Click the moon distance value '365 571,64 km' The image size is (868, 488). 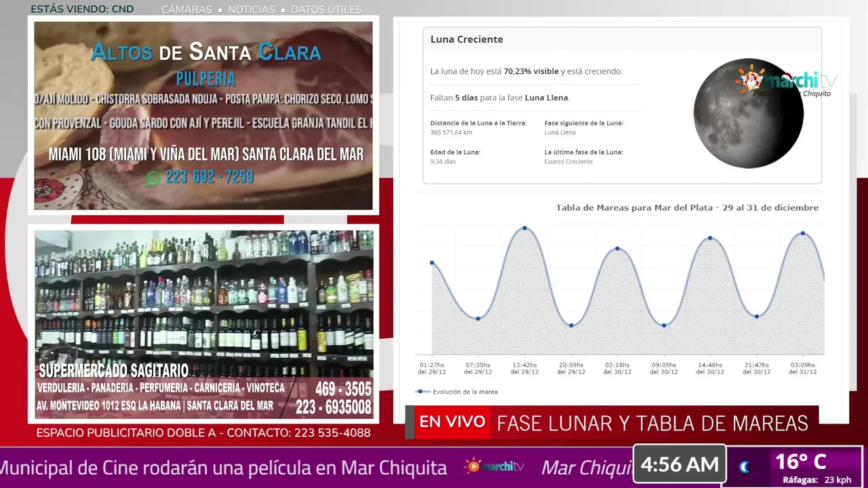click(x=451, y=132)
